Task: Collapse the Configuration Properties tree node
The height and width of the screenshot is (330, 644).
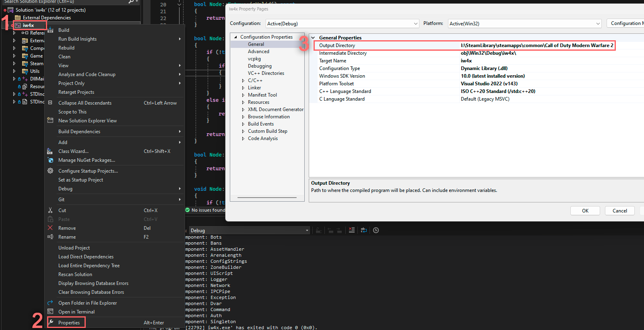Action: (x=236, y=37)
